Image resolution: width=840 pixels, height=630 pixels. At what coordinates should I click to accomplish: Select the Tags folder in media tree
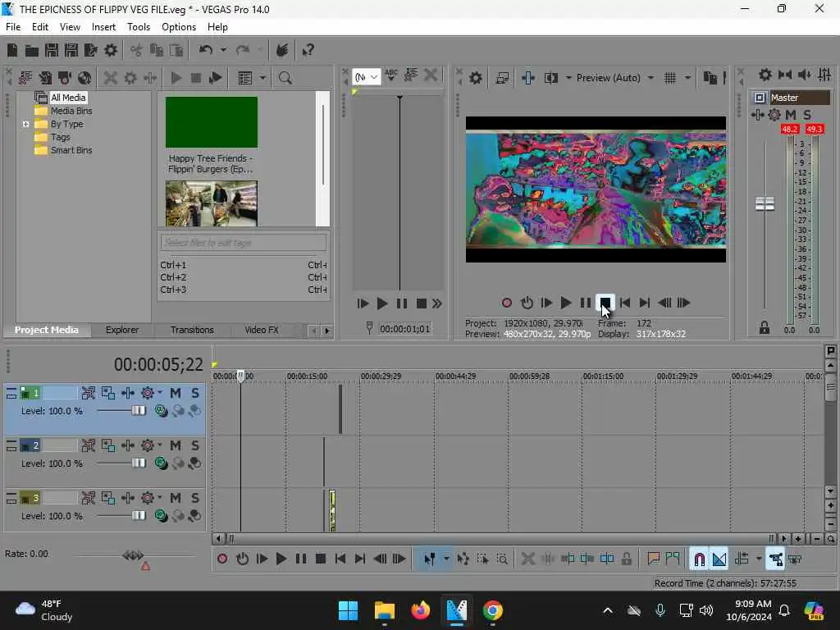[61, 137]
